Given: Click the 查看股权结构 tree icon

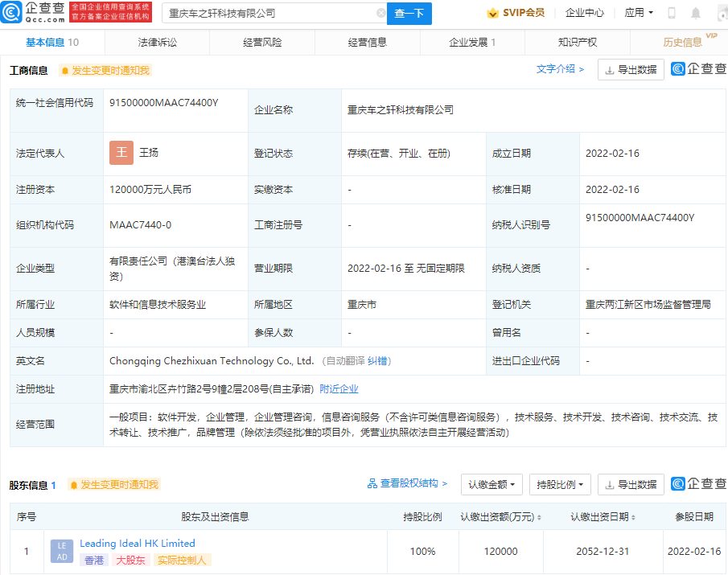Looking at the screenshot, I should click(372, 483).
